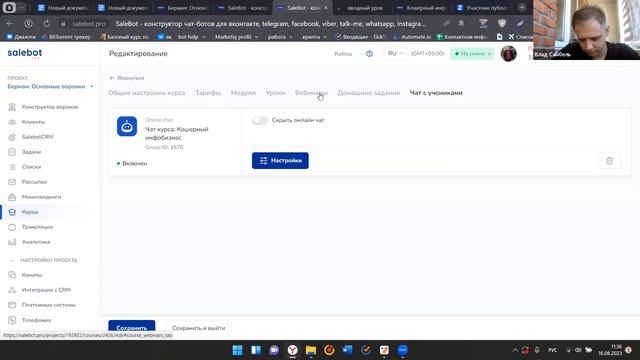Click Сохранить и выйти button
The image size is (640, 360).
[198, 328]
